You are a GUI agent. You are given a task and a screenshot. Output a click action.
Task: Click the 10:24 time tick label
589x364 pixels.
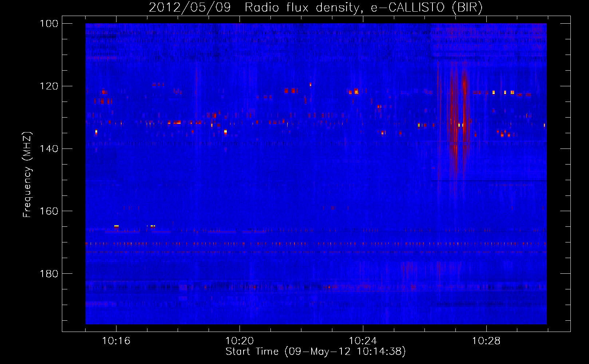tap(363, 341)
